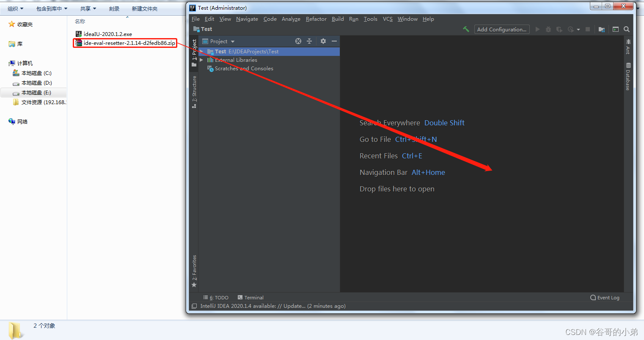The width and height of the screenshot is (644, 340).
Task: Hide the Project tool window
Action: 334,41
